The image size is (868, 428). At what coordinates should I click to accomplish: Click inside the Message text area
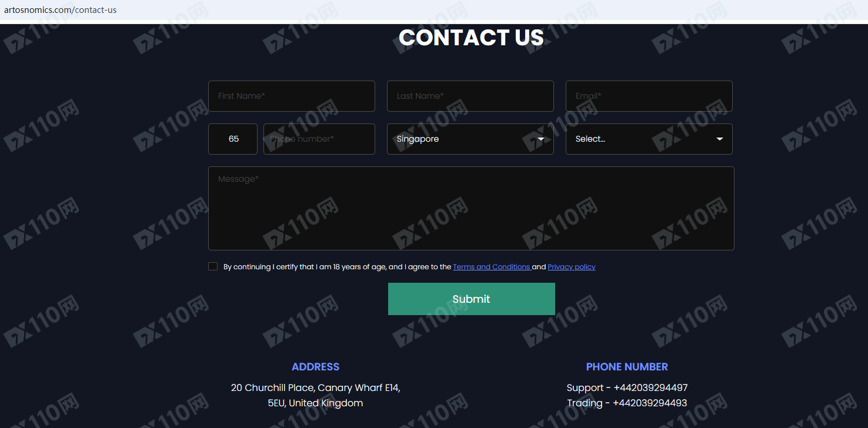coord(471,209)
